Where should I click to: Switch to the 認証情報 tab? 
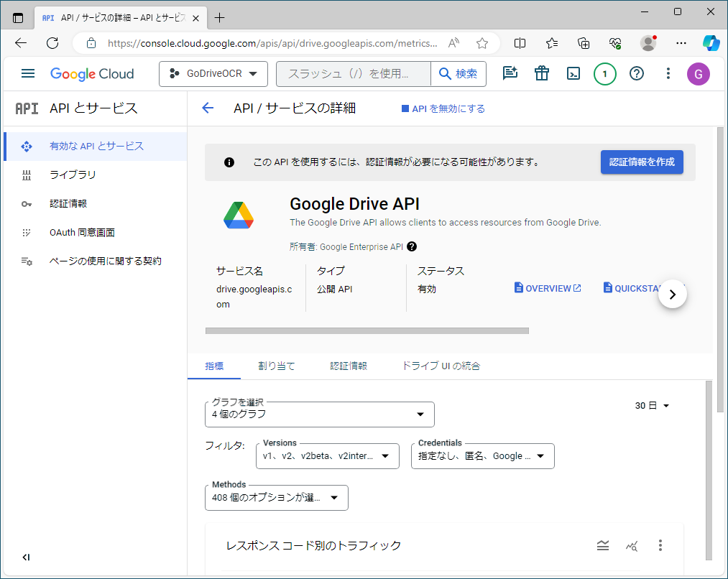(349, 366)
